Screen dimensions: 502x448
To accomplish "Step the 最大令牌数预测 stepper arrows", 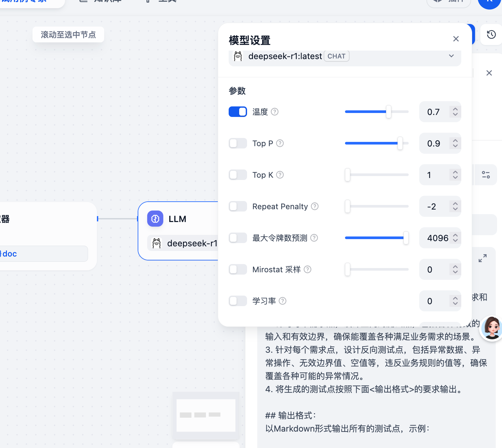I will tap(455, 238).
